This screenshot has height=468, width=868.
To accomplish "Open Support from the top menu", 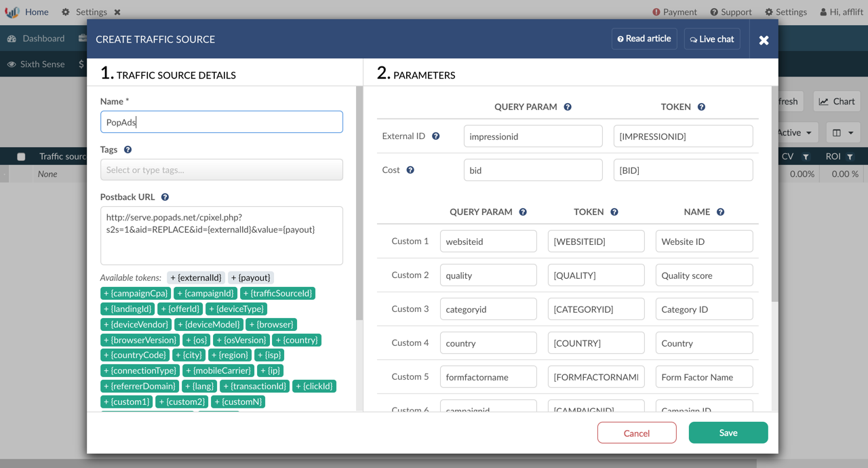I will [x=730, y=12].
